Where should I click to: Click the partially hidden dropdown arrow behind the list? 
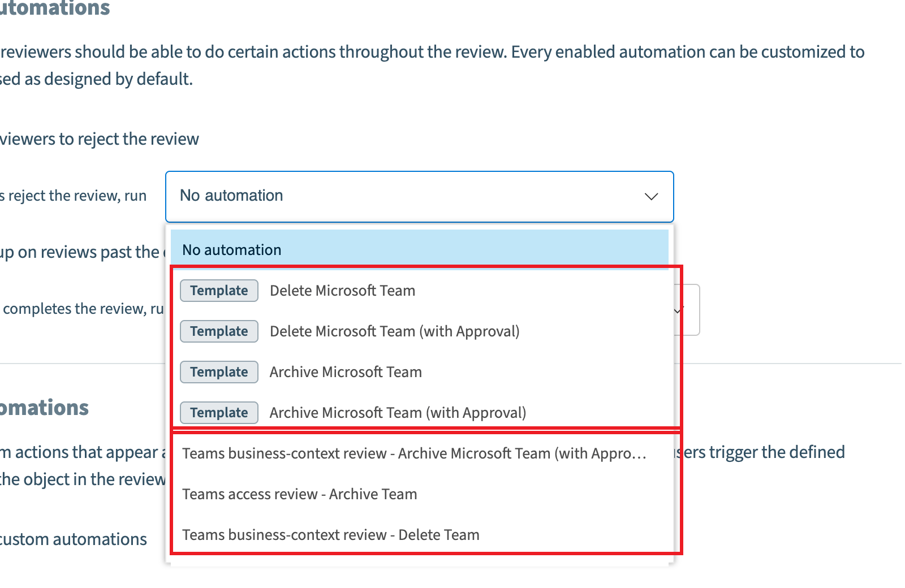click(679, 310)
